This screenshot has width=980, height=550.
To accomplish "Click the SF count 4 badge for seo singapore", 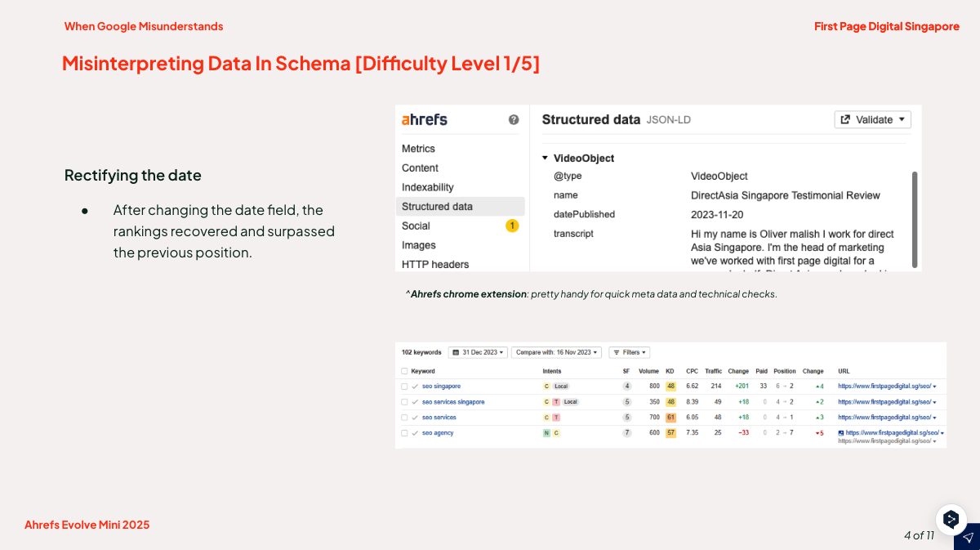I will 627,387.
